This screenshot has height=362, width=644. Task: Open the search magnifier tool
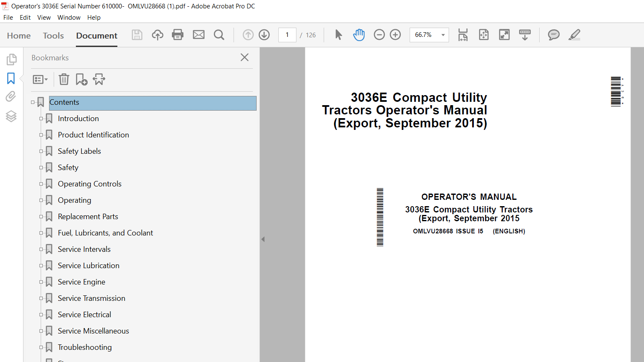[x=219, y=35]
